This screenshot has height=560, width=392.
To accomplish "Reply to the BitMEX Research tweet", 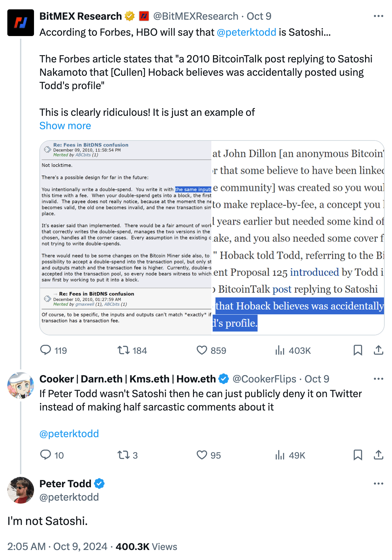I will tap(47, 350).
